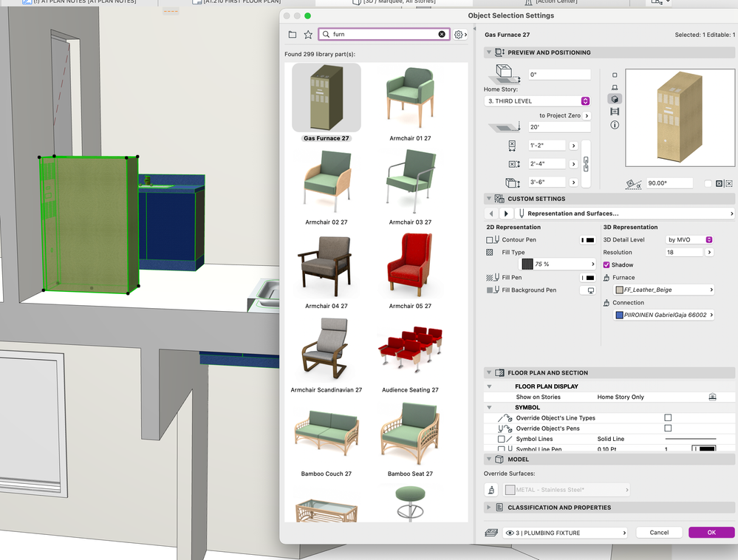738x560 pixels.
Task: Show favorites with the star icon
Action: (308, 34)
